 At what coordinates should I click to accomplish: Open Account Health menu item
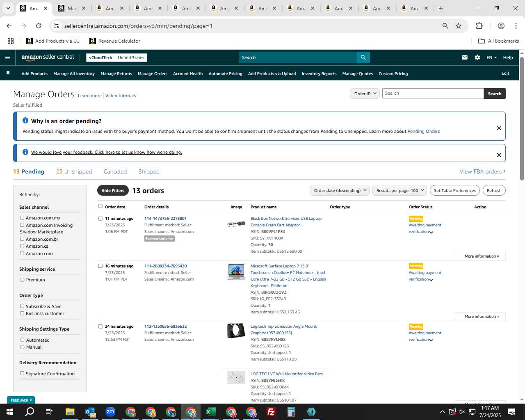click(188, 74)
